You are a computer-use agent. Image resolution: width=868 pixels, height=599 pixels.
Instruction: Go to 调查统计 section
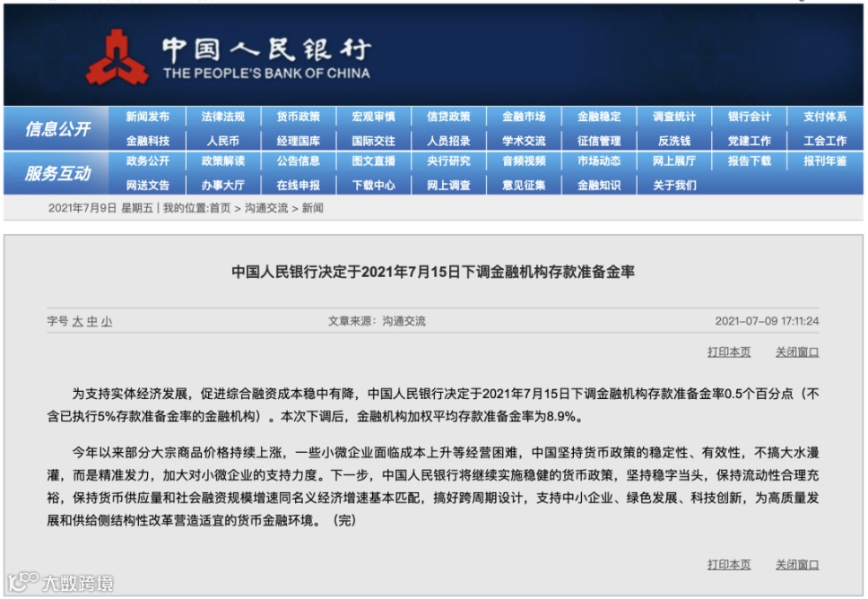pos(674,117)
